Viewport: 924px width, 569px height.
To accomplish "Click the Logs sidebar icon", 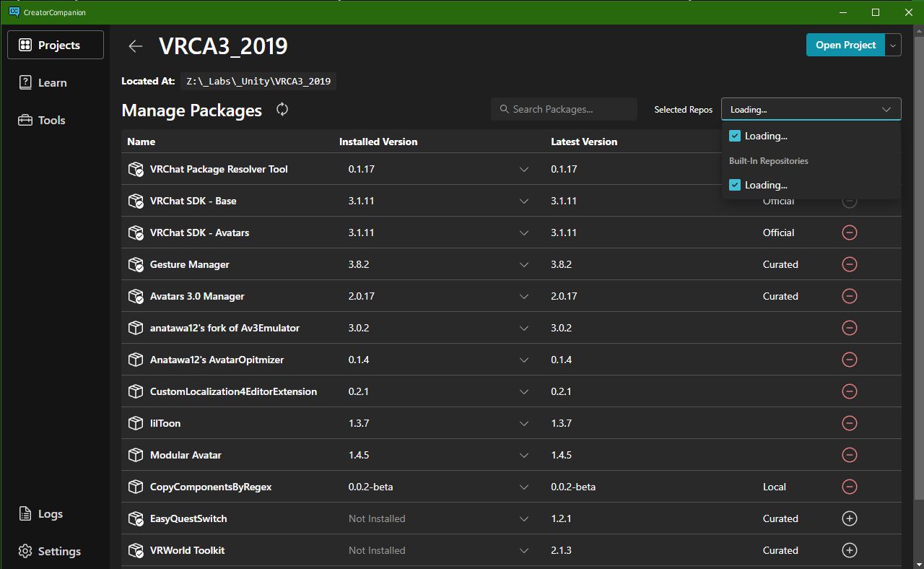I will point(25,513).
